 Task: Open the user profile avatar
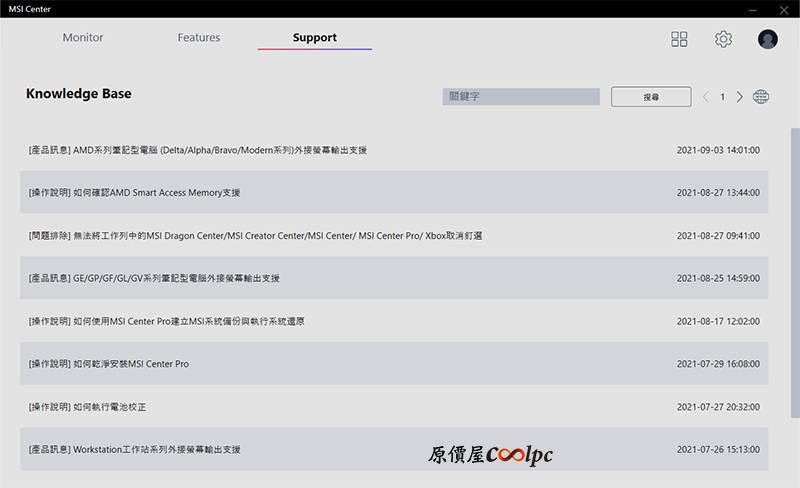pyautogui.click(x=767, y=39)
